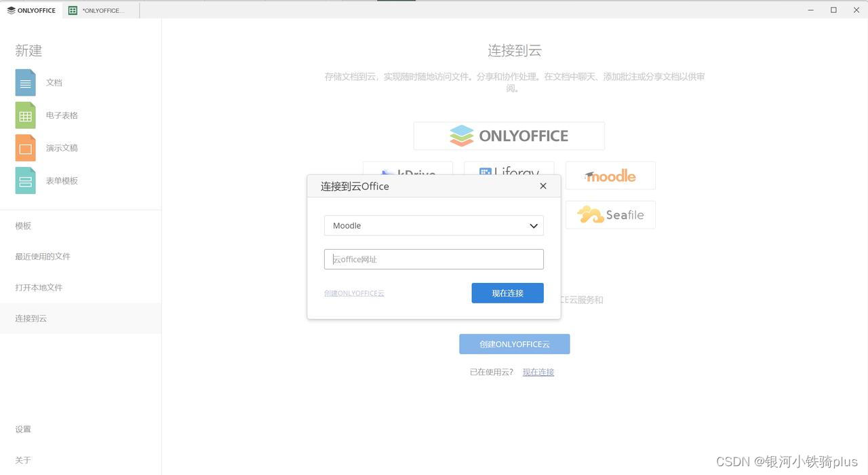This screenshot has width=868, height=475.
Task: Choose the Moodle cloud provider logo
Action: click(x=610, y=176)
